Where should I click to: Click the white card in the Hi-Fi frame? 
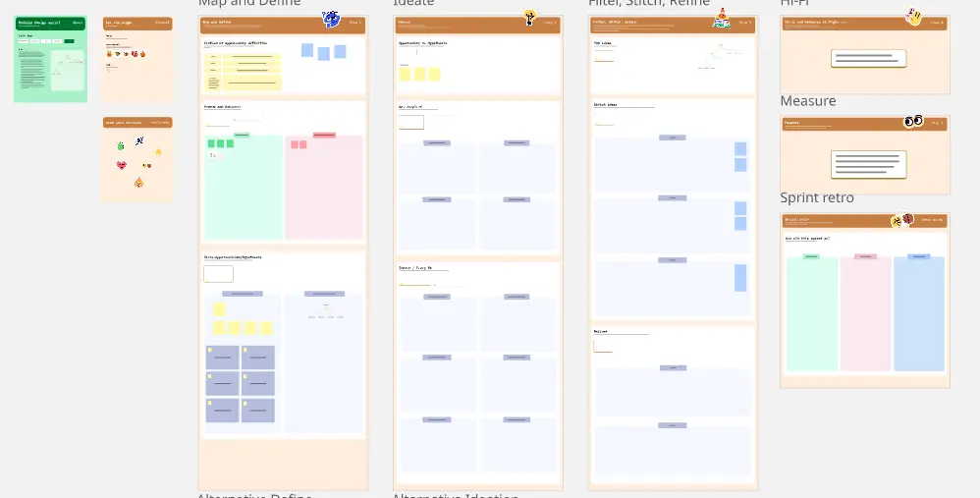867,59
